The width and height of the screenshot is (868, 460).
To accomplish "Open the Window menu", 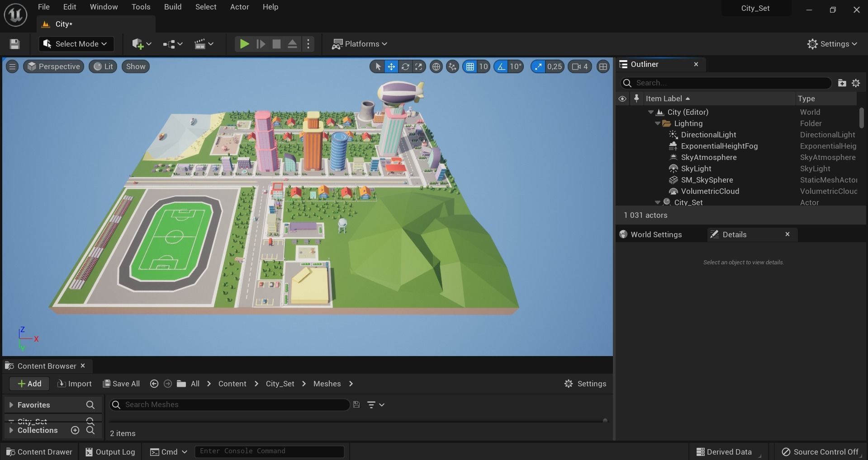I will tap(104, 7).
